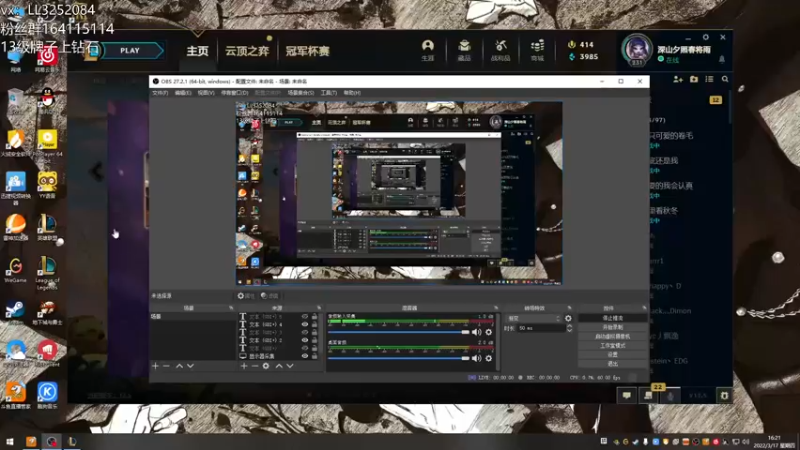The image size is (800, 450).
Task: Click the 退出 button in OBS controls
Action: (x=613, y=364)
